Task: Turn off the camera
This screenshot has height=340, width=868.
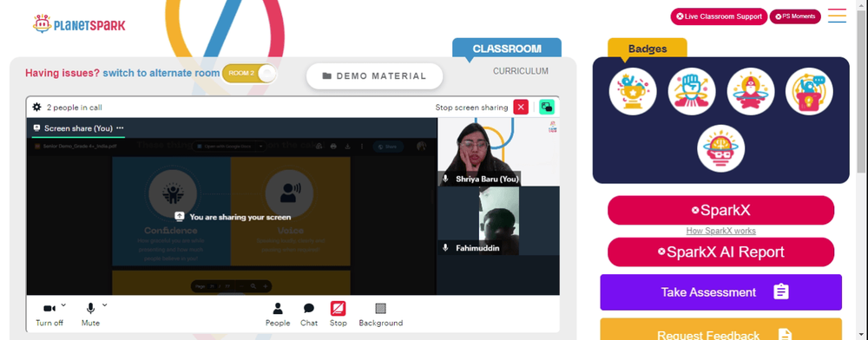Action: click(x=49, y=309)
